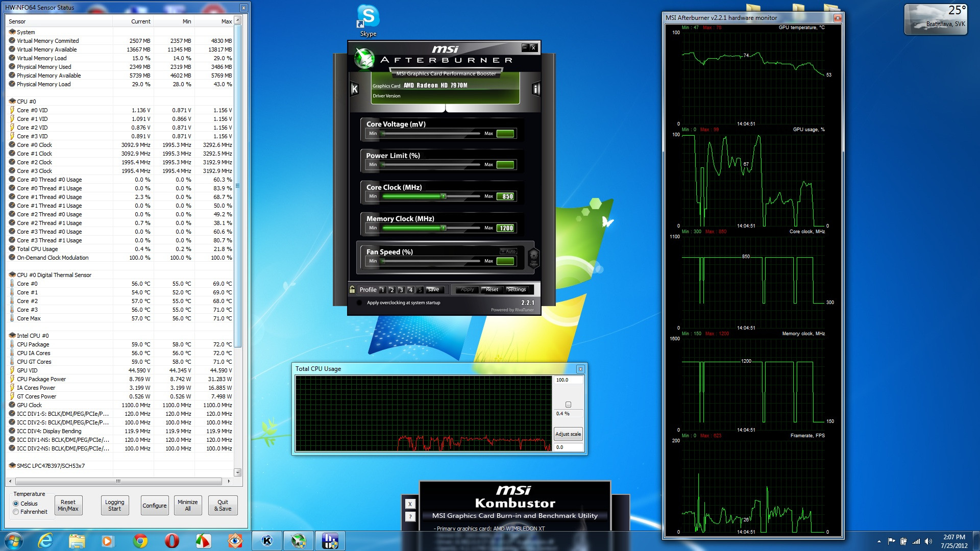980x551 pixels.
Task: Switch to the Kombustor taskbar button
Action: tap(267, 541)
